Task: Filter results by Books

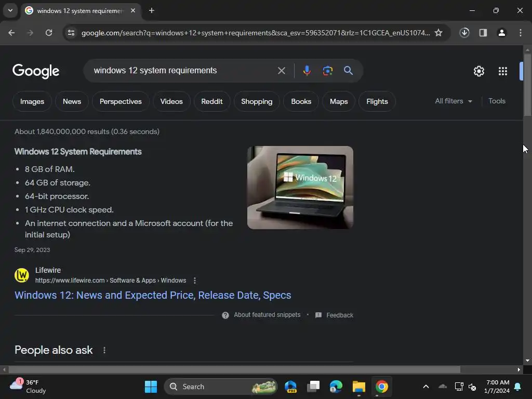Action: (x=301, y=101)
